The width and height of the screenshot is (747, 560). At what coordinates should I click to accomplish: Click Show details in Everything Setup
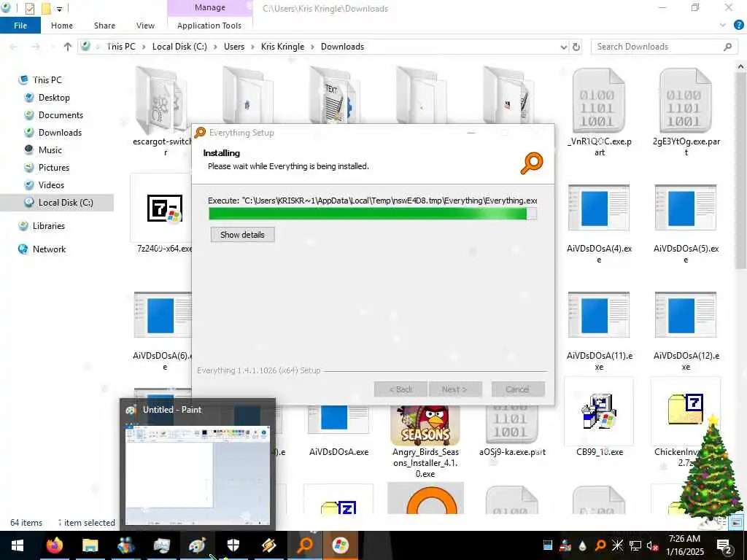click(x=242, y=235)
